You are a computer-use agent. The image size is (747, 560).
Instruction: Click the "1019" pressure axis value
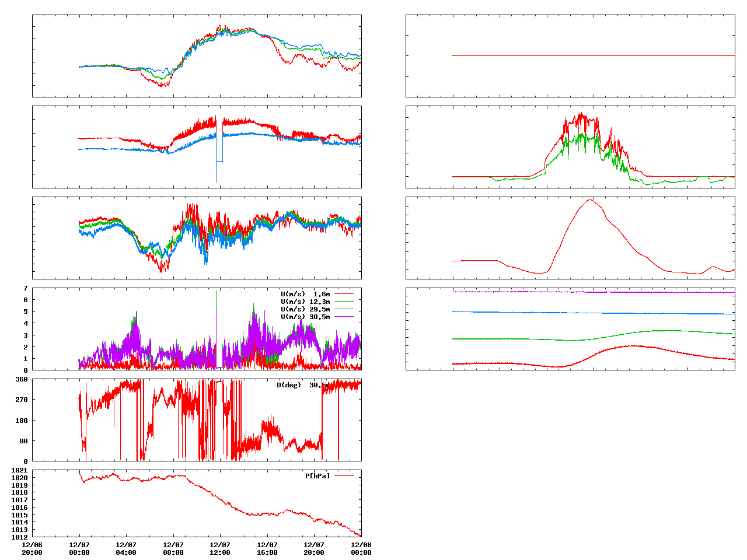coord(20,485)
